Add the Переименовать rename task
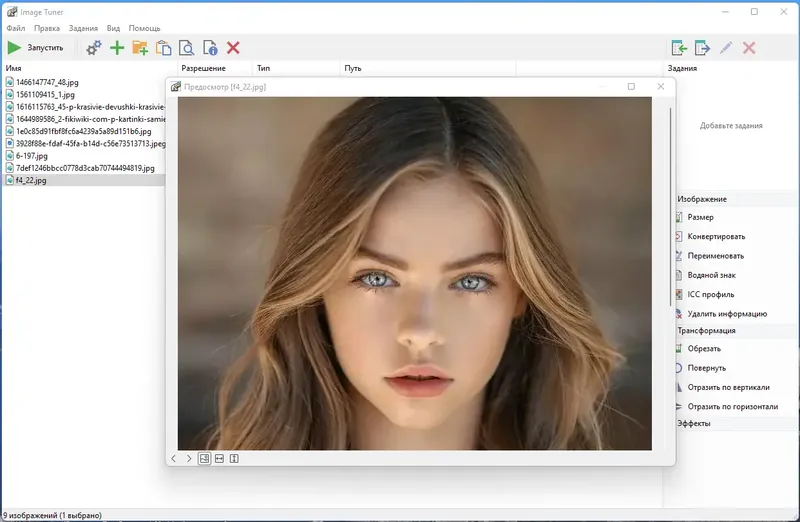800x522 pixels. coord(715,256)
